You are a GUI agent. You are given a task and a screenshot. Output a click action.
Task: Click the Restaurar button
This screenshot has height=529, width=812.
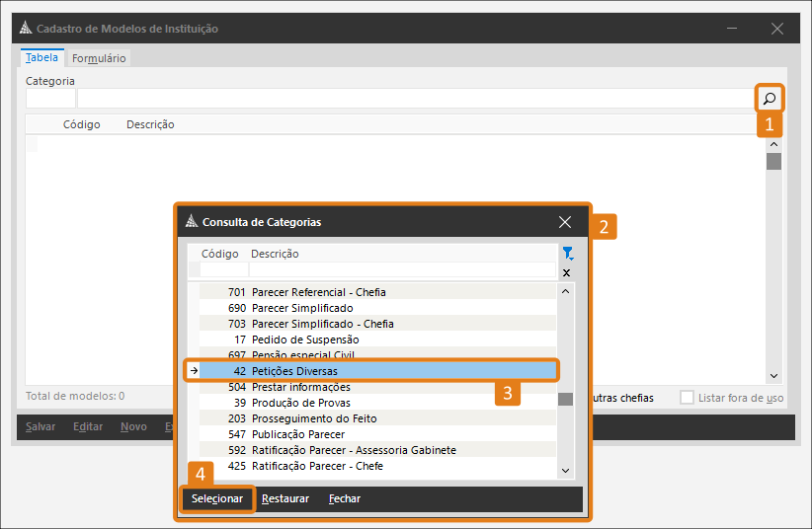(285, 498)
